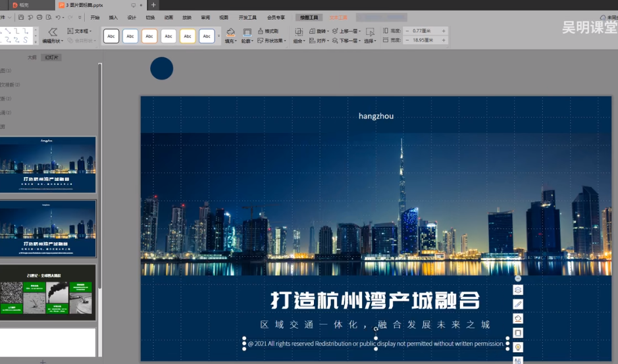Open the quick access toolbar customize arrow
Image resolution: width=618 pixels, height=364 pixels.
point(80,17)
